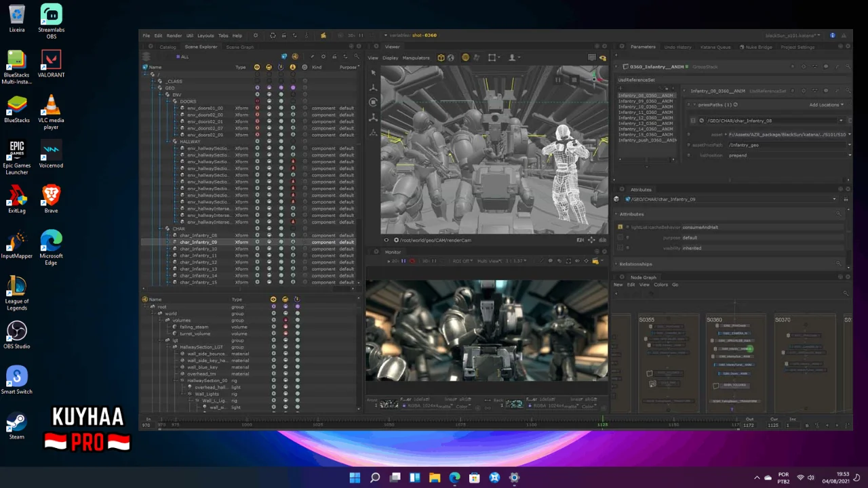
Task: Open the Undo History tab
Action: pyautogui.click(x=677, y=47)
